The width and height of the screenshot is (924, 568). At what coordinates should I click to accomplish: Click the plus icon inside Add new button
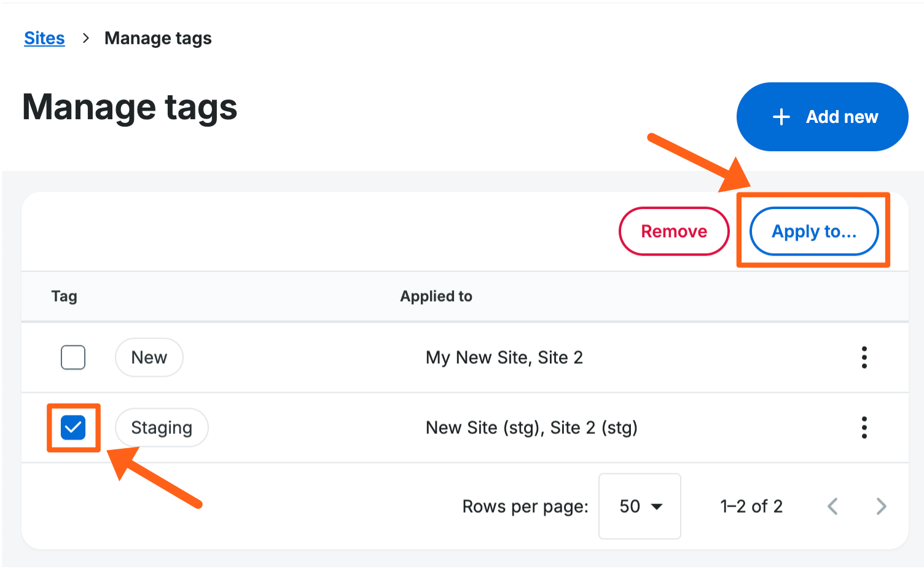click(x=781, y=116)
